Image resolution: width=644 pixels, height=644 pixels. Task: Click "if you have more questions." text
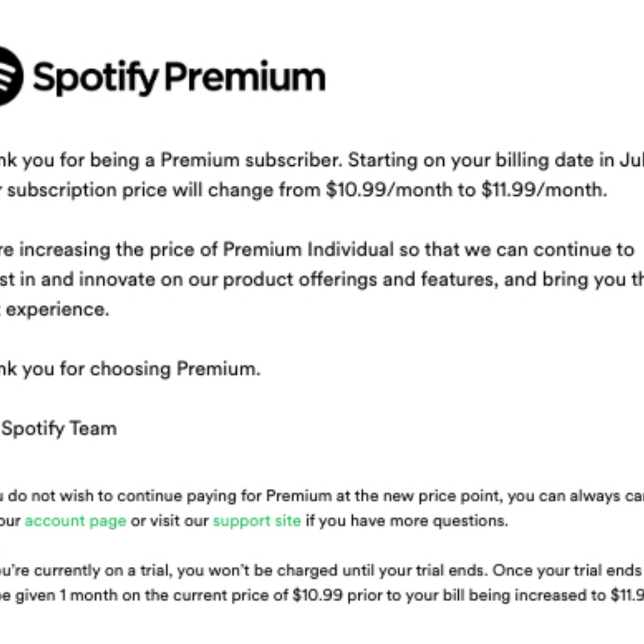pyautogui.click(x=406, y=521)
